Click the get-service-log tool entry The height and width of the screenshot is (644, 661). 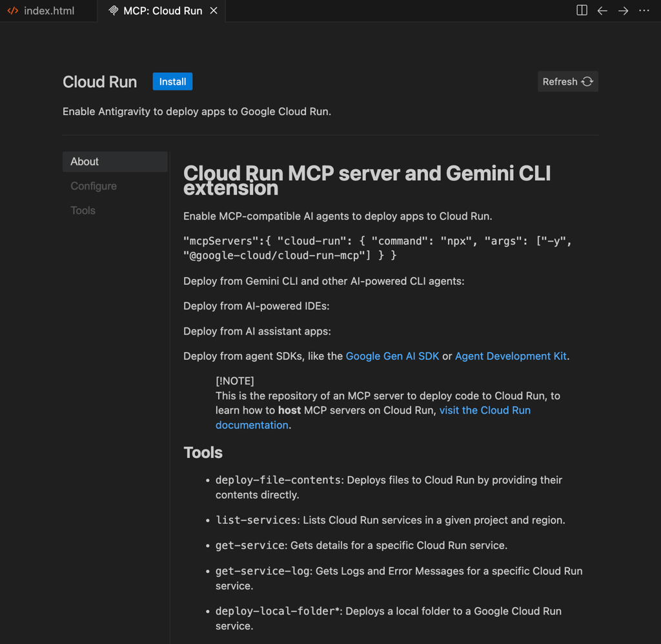point(399,578)
